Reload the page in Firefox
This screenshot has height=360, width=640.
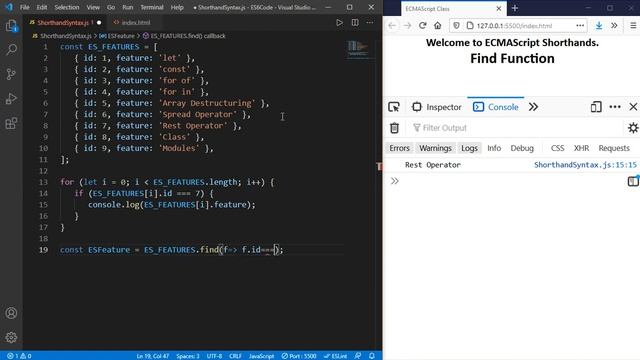coord(422,25)
